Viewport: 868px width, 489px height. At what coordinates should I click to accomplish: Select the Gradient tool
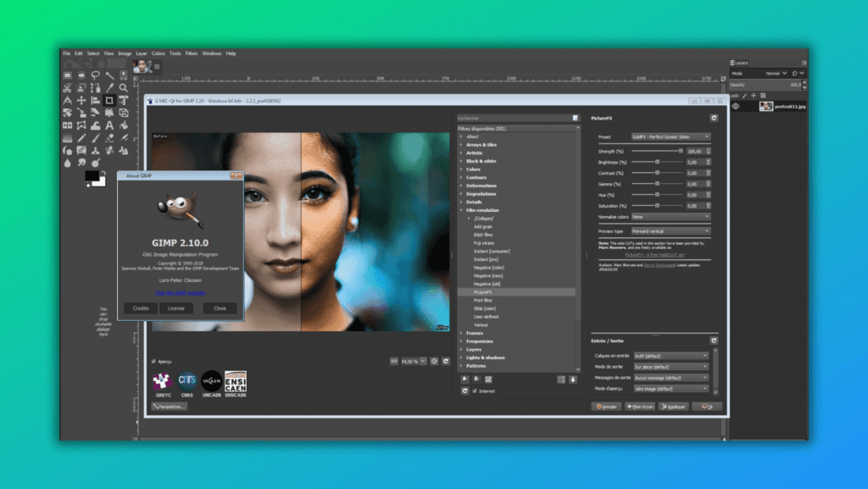click(67, 138)
